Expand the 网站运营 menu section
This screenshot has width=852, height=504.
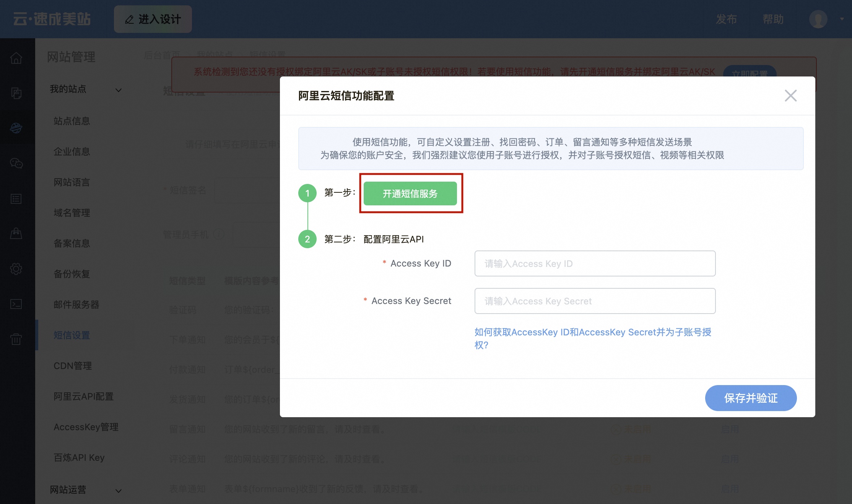(119, 491)
